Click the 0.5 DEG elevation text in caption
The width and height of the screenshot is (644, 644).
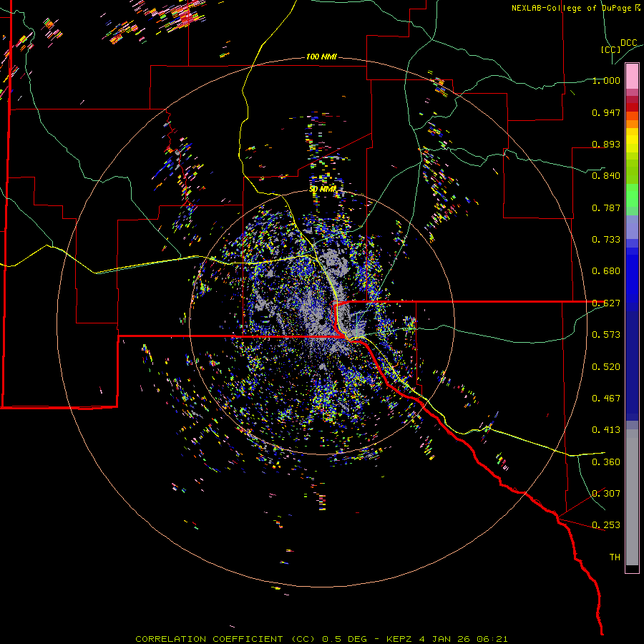pyautogui.click(x=344, y=639)
